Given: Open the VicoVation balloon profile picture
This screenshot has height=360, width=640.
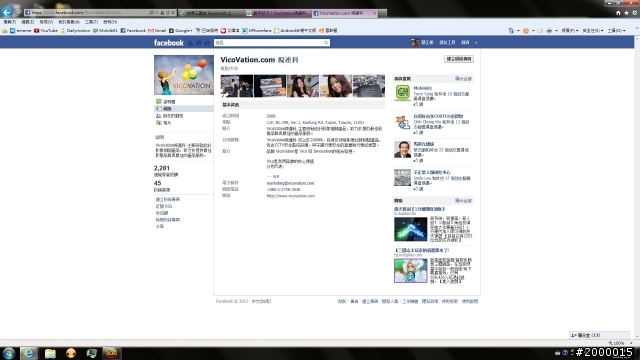Looking at the screenshot, I should 184,75.
